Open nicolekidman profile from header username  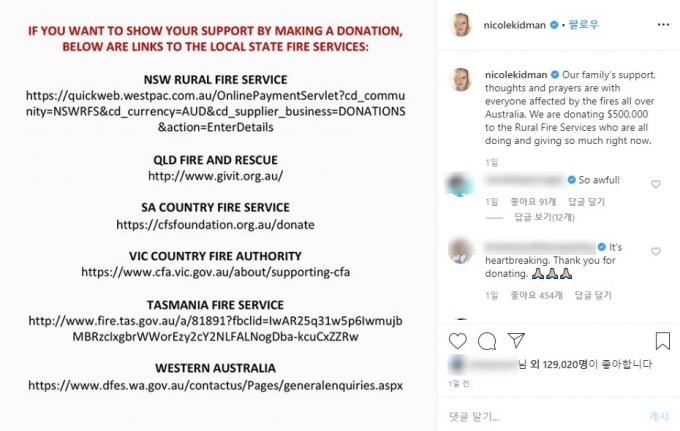click(514, 25)
